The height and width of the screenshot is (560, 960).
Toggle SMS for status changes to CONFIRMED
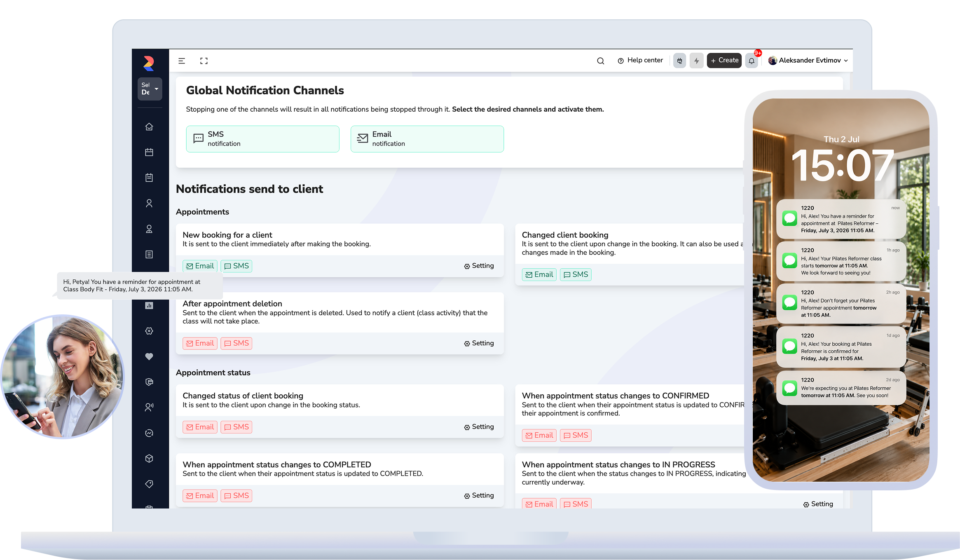(x=576, y=435)
